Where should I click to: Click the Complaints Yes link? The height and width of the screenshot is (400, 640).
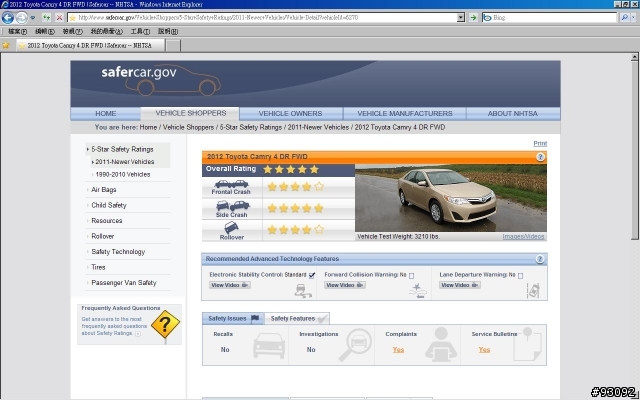click(x=398, y=350)
